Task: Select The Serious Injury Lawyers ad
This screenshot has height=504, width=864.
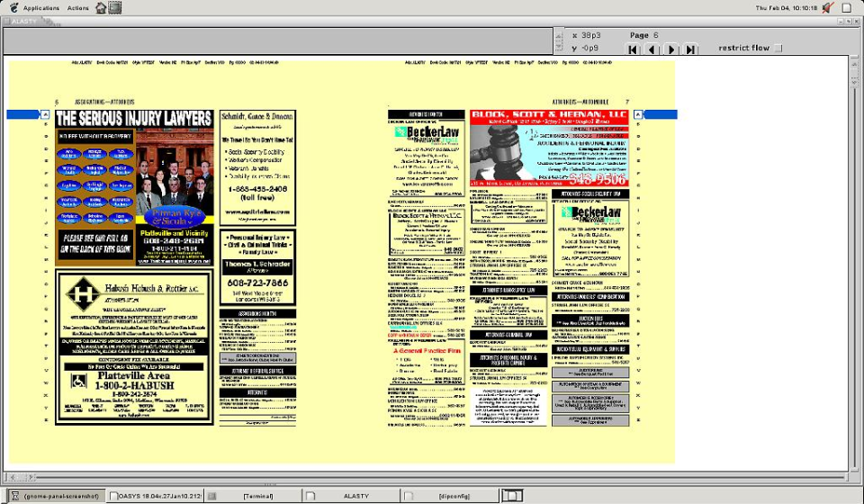Action: pos(135,187)
